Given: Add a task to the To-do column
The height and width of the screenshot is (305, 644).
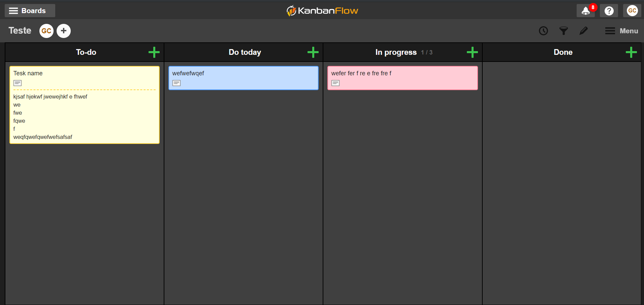Looking at the screenshot, I should [154, 52].
